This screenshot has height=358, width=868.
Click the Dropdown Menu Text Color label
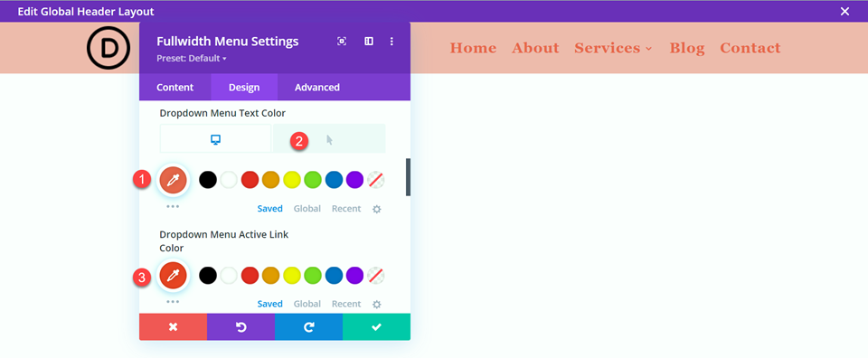coord(222,113)
